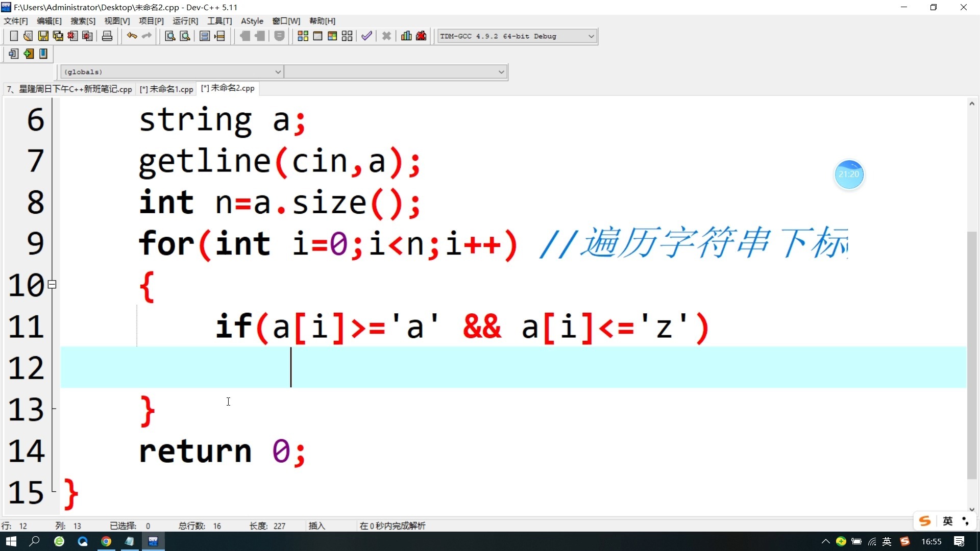The image size is (980, 551).
Task: Click the Undo arrow icon
Action: 132,36
